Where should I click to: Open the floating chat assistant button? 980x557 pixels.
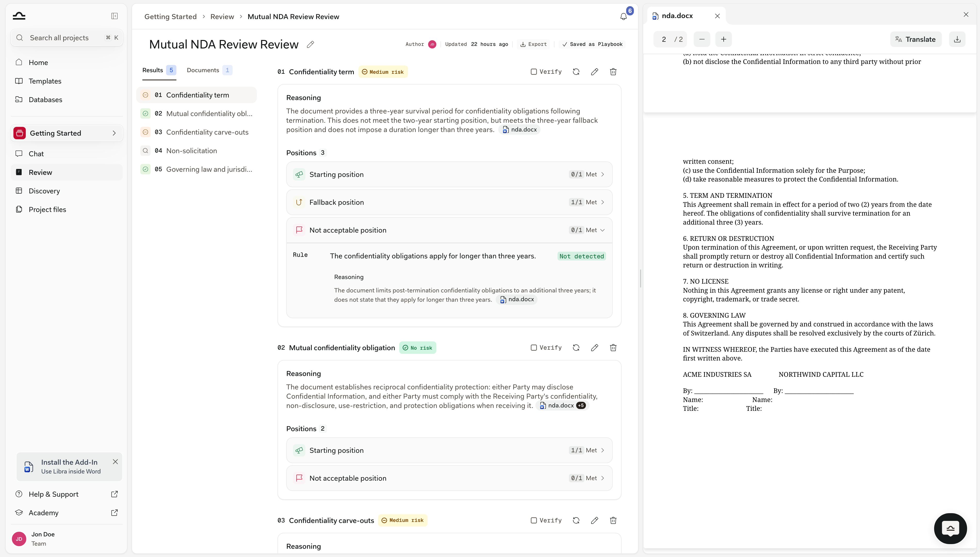[951, 529]
